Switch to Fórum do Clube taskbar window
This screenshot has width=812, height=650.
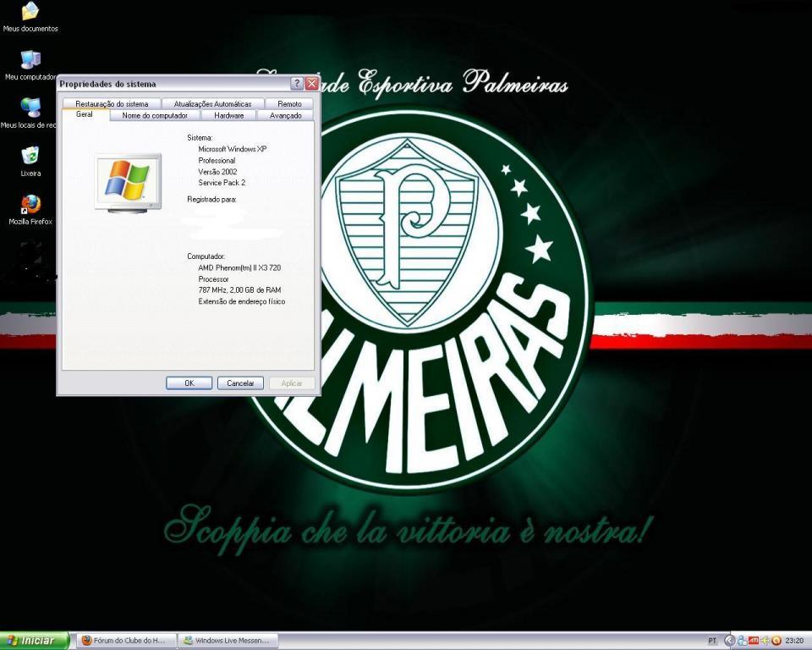[128, 641]
